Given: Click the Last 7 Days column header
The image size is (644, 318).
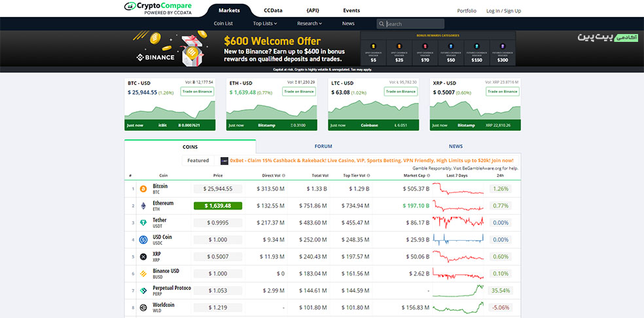Looking at the screenshot, I should 457,175.
